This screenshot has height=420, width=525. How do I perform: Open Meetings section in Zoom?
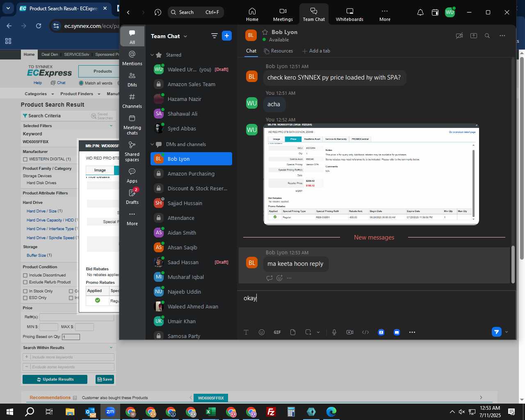coord(283,14)
